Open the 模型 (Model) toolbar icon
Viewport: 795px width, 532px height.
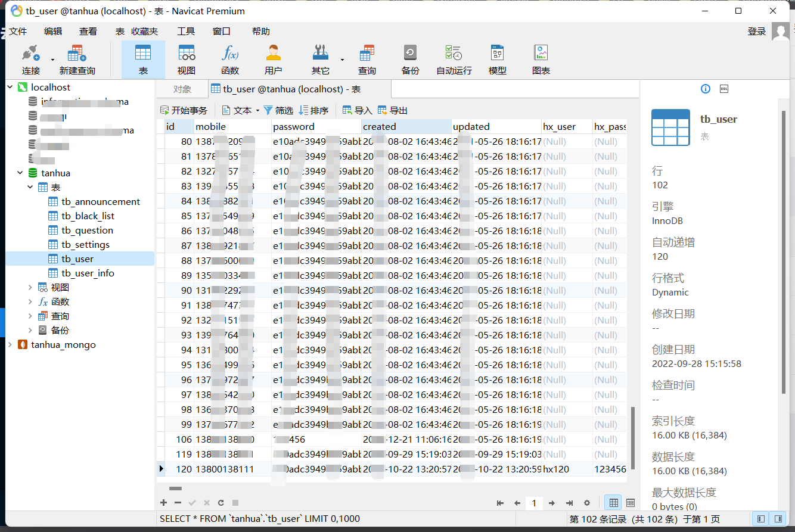497,60
